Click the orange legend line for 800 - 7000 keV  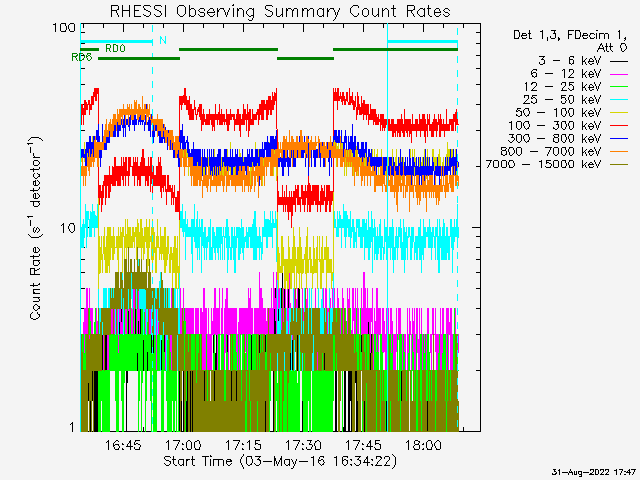tap(619, 152)
